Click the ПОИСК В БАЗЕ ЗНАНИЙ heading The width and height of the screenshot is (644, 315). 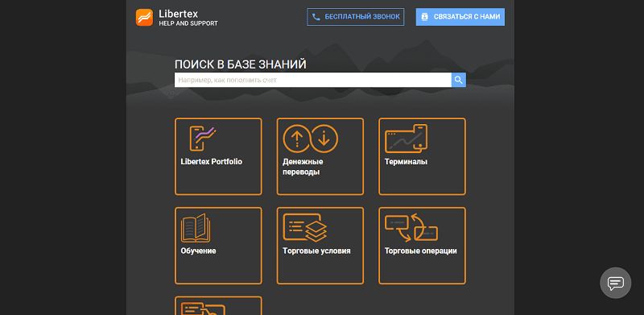pyautogui.click(x=240, y=64)
